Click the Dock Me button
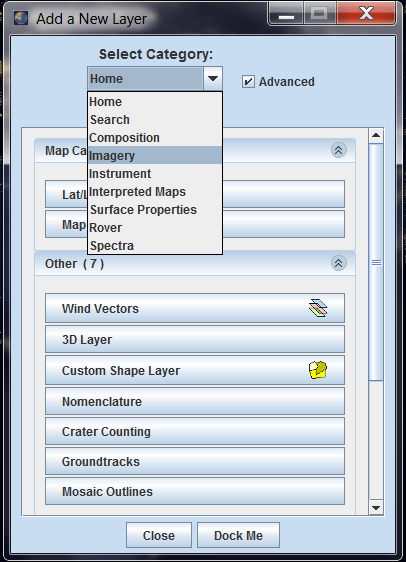The width and height of the screenshot is (406, 562). pos(238,535)
